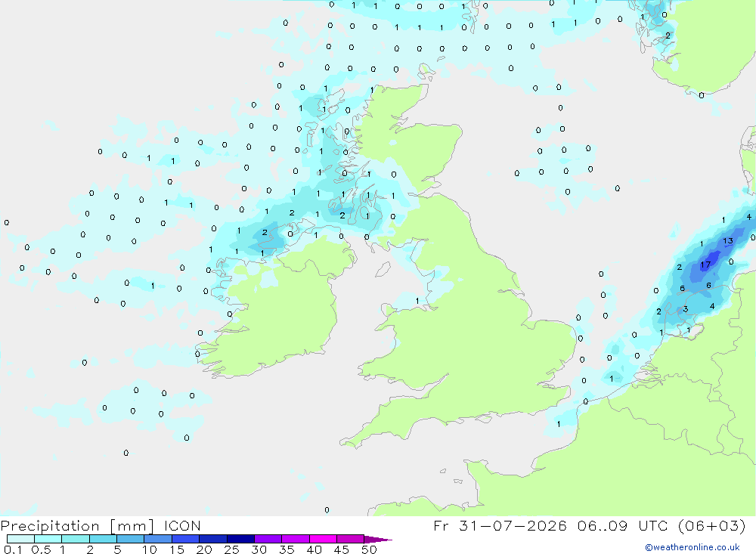The height and width of the screenshot is (554, 756).
Task: Click the '3' precipitation value near Dutch coast
Action: point(685,309)
